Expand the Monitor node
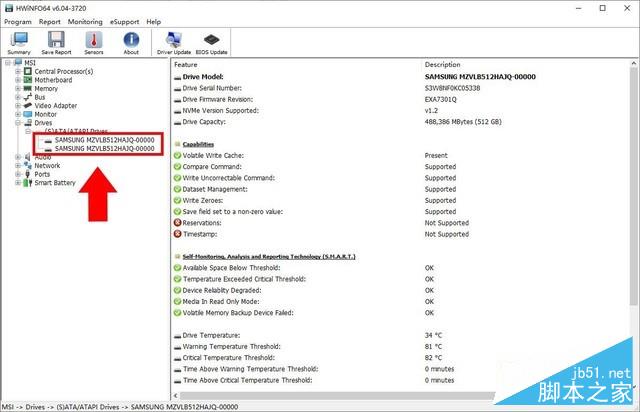Viewport: 640px width, 412px height. coord(18,114)
